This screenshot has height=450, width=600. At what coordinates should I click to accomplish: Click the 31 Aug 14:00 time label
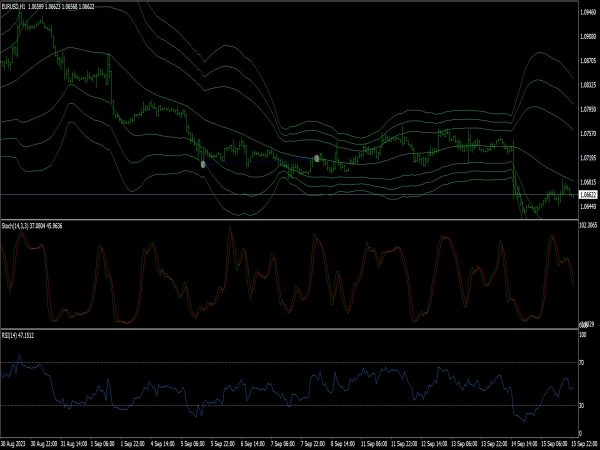73,444
